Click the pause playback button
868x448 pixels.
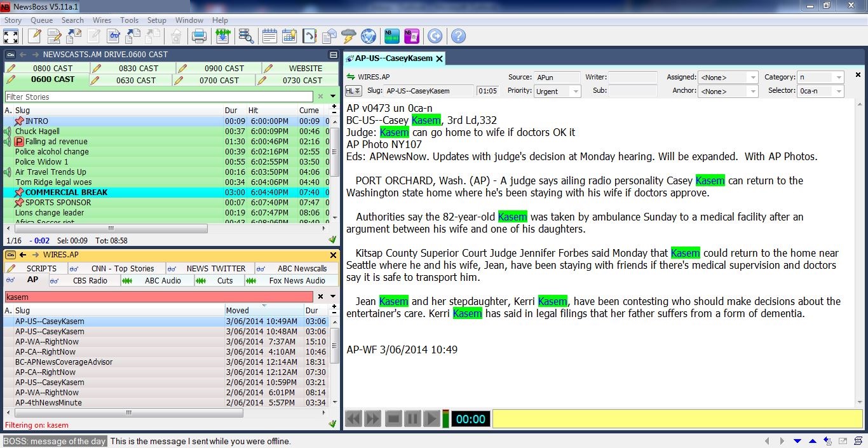coord(412,419)
